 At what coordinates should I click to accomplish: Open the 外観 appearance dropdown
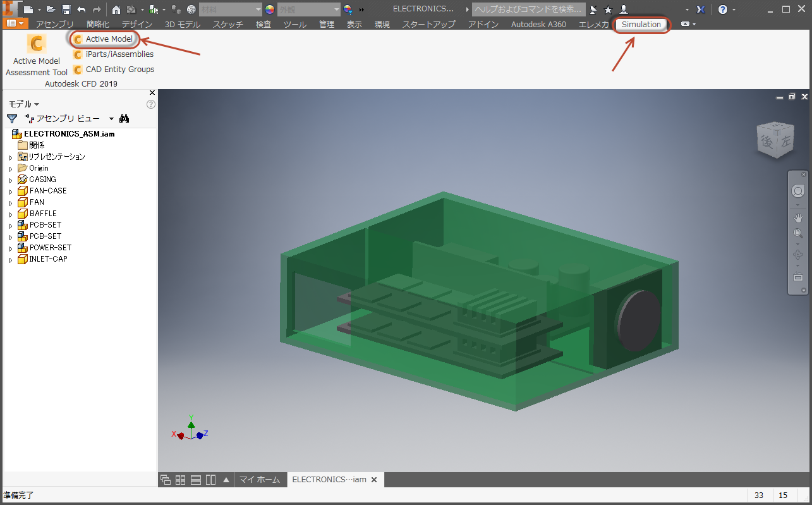coord(310,9)
